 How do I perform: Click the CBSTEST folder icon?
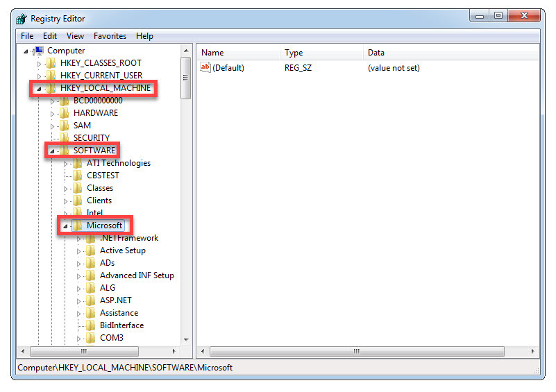(78, 176)
